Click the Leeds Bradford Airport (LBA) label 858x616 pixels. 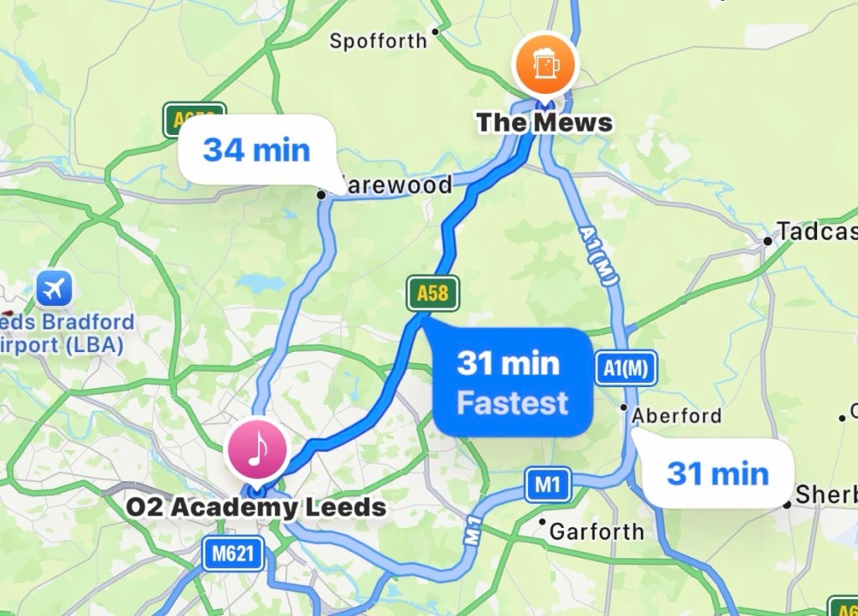pos(64,334)
